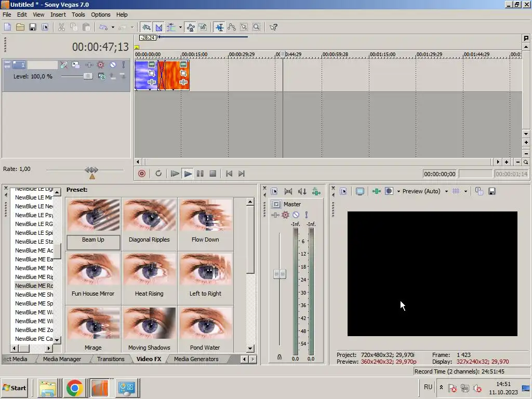Click Preview on External Monitor icon
Screen dimensions: 532x399
point(360,191)
